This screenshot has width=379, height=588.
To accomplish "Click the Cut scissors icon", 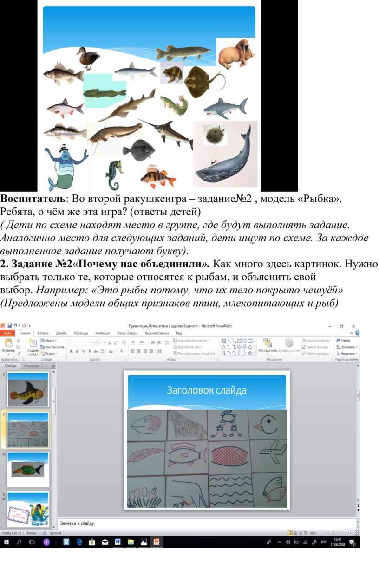I will pos(18,341).
